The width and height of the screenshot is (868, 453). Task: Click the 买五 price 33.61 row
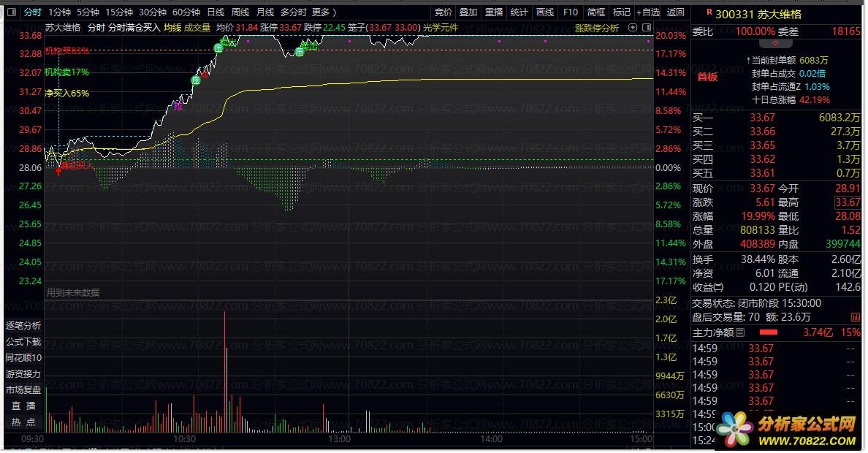pos(776,173)
